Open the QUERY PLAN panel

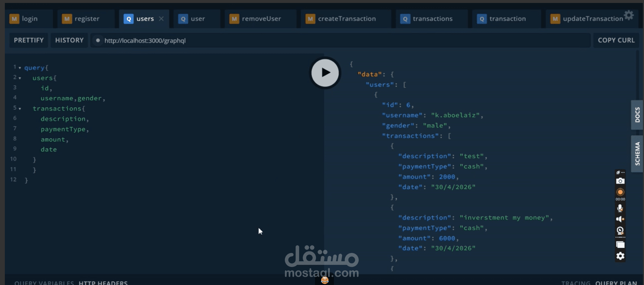point(616,282)
